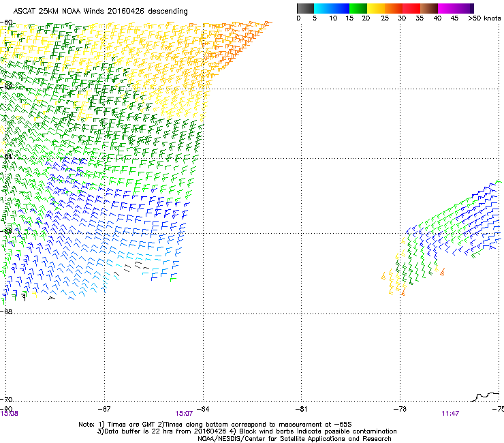This screenshot has height=443, width=504.
Task: Click the "-60" latitude label
Action: point(6,22)
